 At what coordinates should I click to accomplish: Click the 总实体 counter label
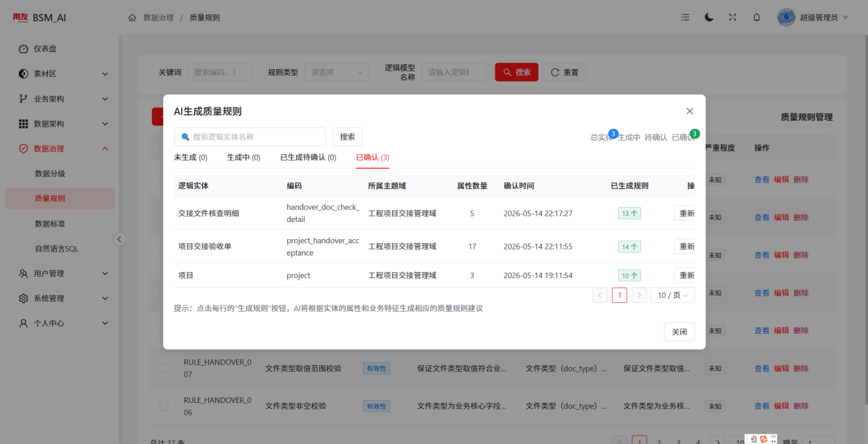(x=602, y=137)
